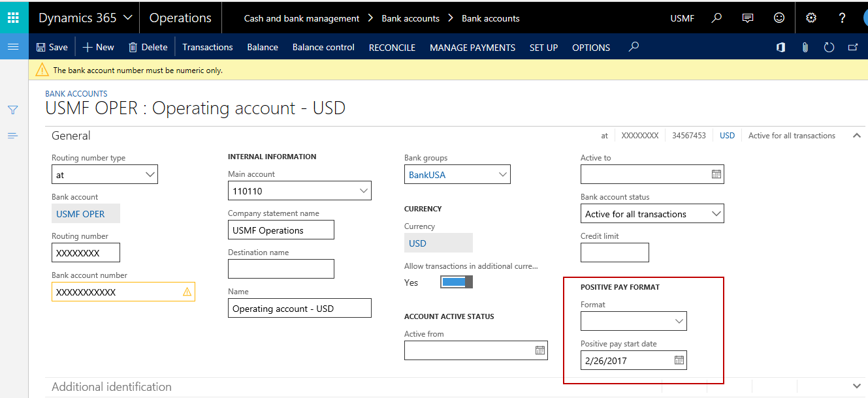Click the Destination name field
Viewport: 868px width, 398px height.
[281, 269]
